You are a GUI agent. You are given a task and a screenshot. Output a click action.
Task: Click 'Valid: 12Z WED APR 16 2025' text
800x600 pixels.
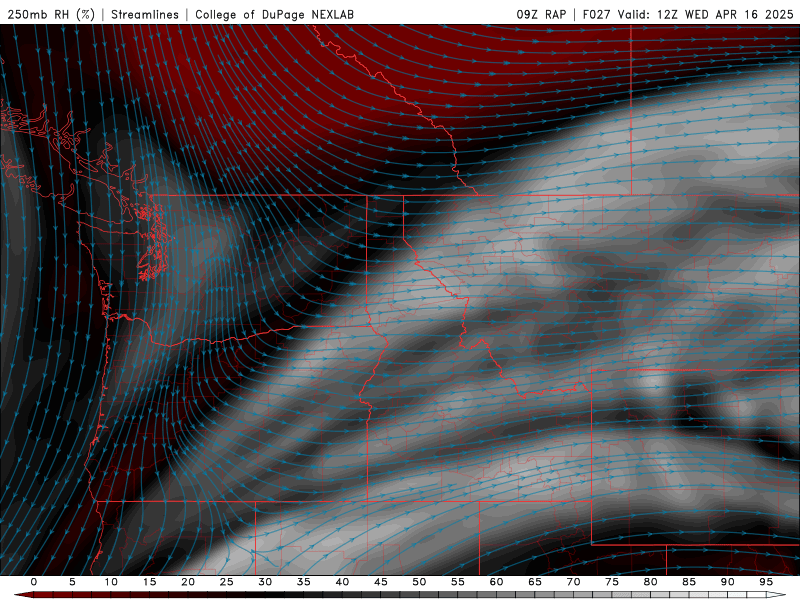click(x=705, y=14)
